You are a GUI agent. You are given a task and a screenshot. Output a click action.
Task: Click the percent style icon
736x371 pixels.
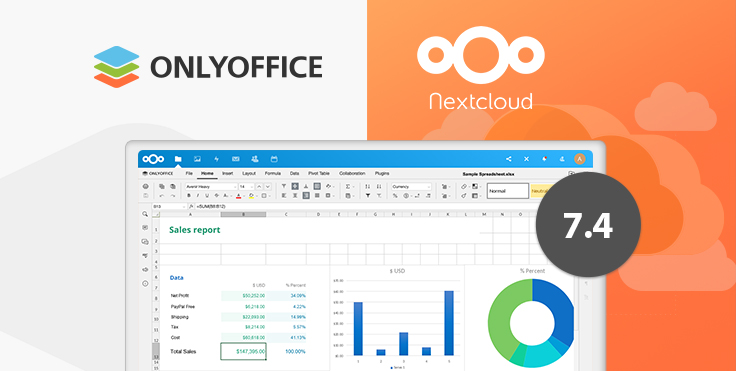[x=395, y=196]
